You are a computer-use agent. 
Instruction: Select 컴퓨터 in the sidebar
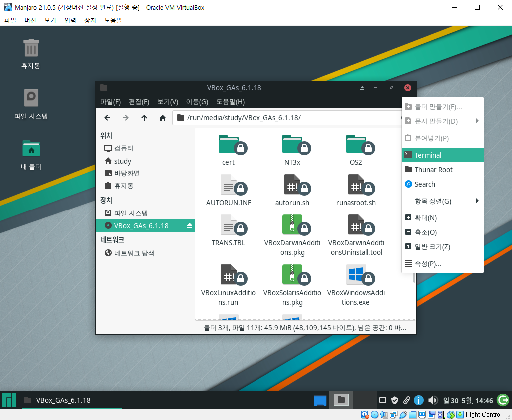click(145, 148)
